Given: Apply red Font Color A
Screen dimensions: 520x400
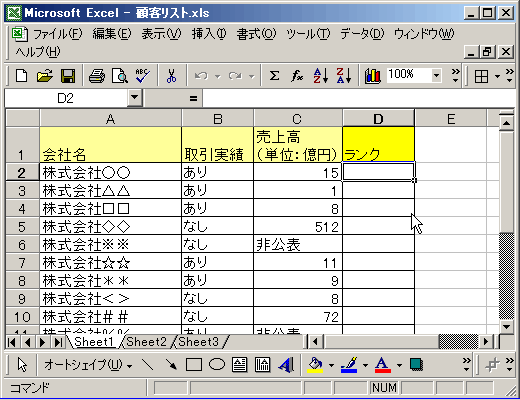Looking at the screenshot, I should tap(382, 365).
